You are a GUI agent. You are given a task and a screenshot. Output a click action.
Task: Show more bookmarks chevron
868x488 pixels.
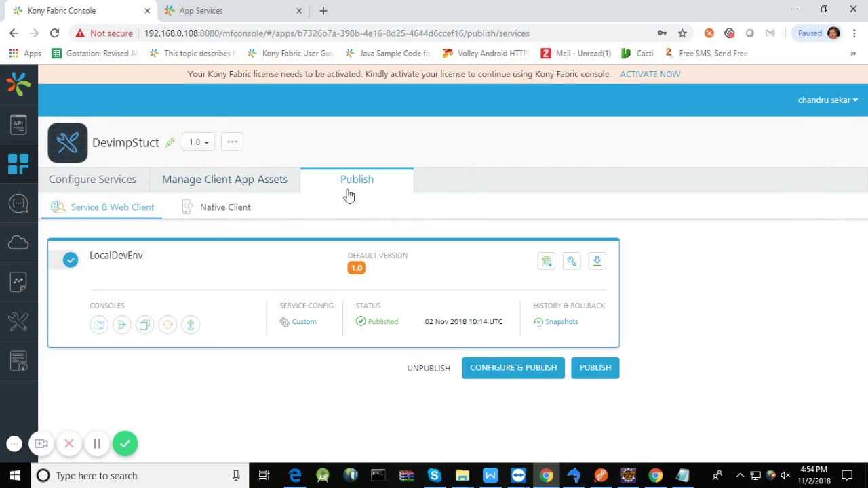(853, 54)
